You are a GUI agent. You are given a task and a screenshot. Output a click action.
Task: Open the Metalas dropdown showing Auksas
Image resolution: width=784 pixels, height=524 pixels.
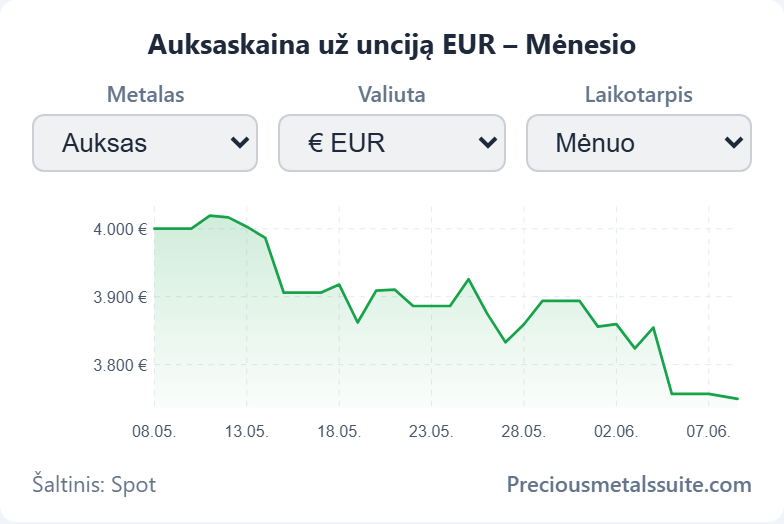tap(145, 143)
